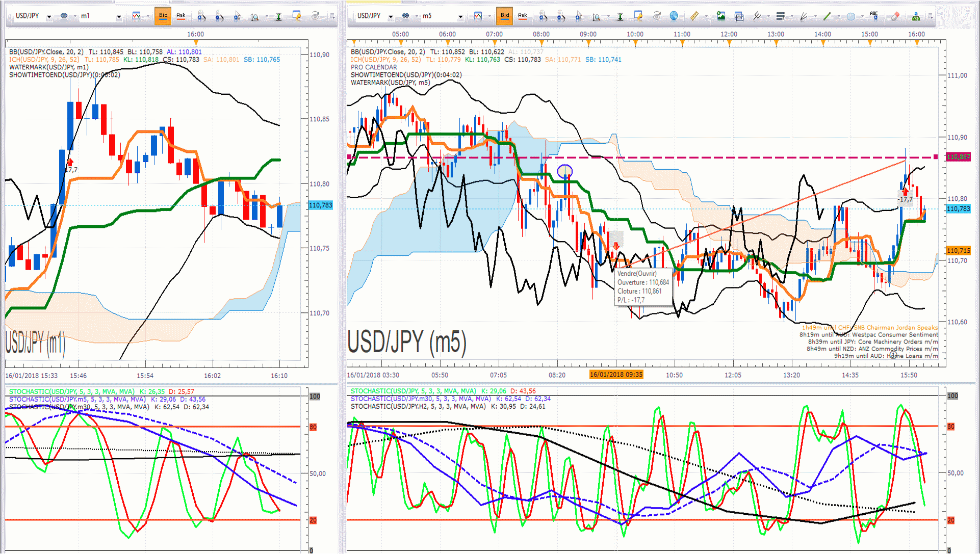Click the zoom in icon on m5 chart toolbar

point(543,16)
